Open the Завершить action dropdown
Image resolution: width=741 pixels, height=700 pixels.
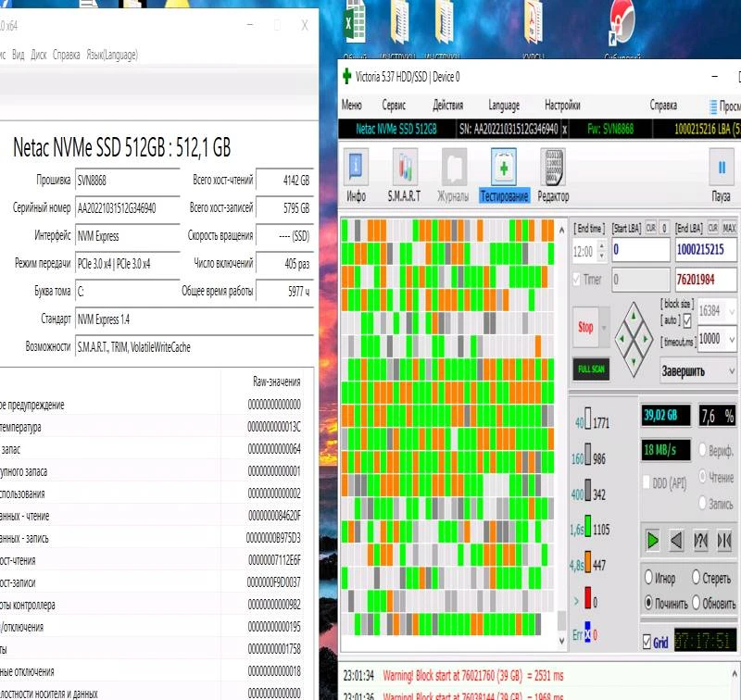pyautogui.click(x=732, y=370)
